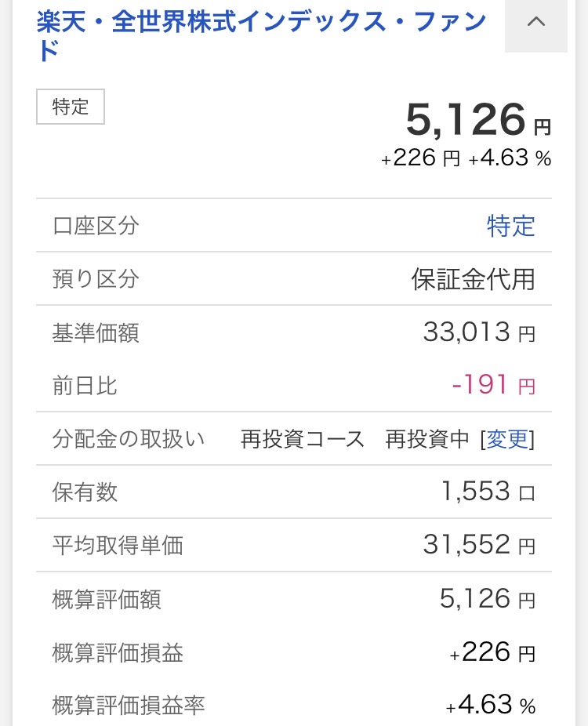The width and height of the screenshot is (588, 726).
Task: Select the 33,013 円 base price value
Action: click(478, 333)
